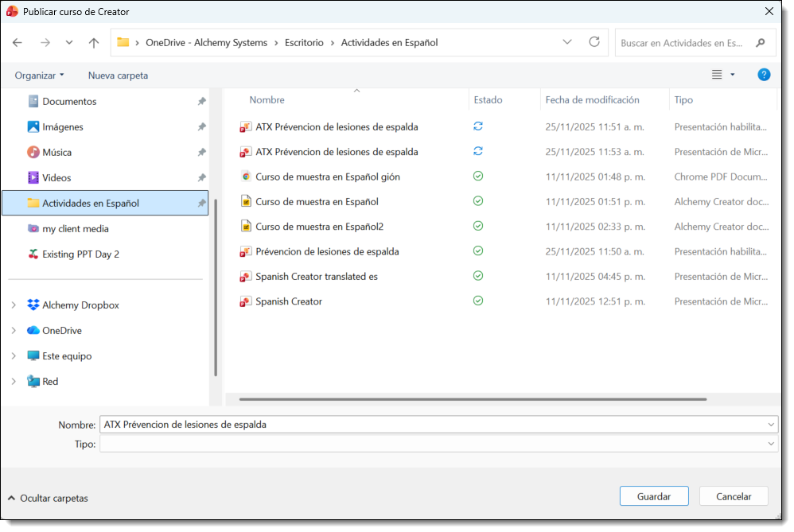Open the Organizar menu
This screenshot has width=794, height=532.
pyautogui.click(x=40, y=76)
